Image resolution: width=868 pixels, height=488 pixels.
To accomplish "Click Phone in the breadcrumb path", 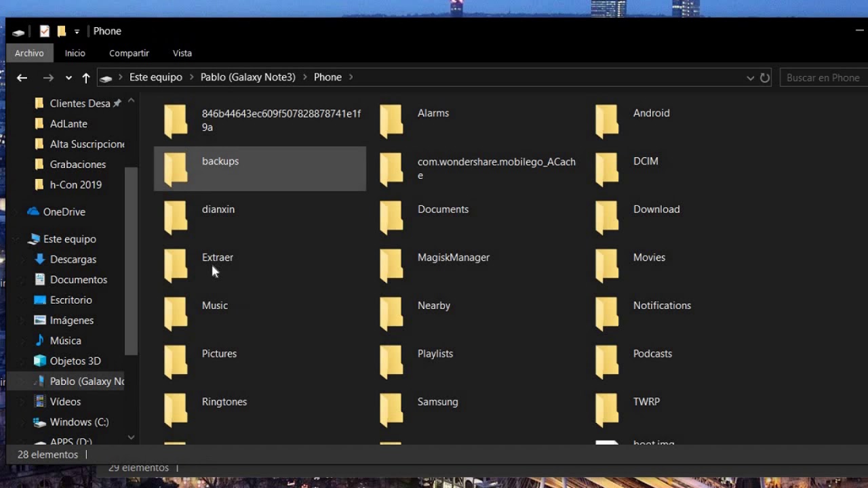I will [328, 77].
